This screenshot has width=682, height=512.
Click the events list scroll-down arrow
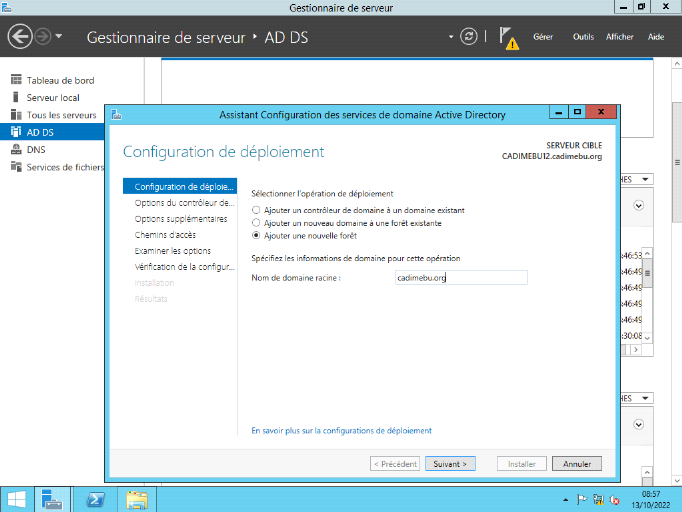(648, 338)
